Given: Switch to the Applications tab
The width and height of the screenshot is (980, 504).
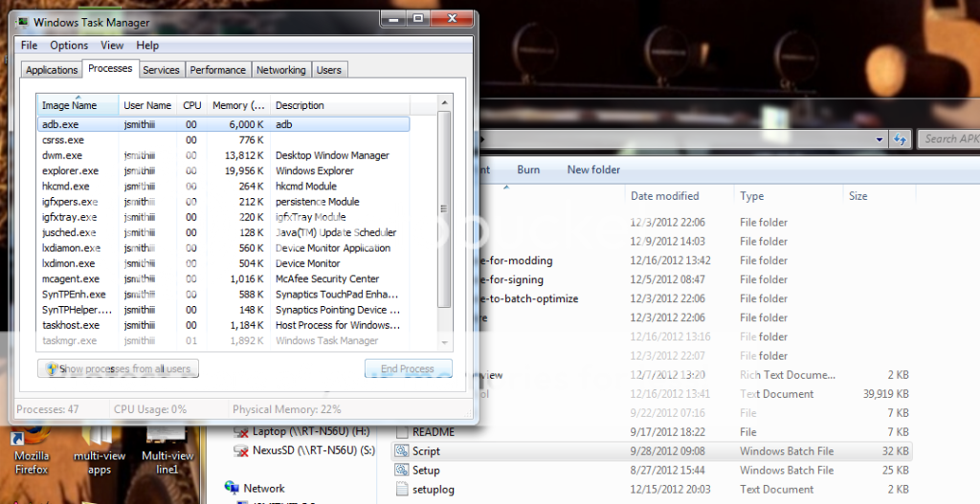Looking at the screenshot, I should (x=52, y=70).
